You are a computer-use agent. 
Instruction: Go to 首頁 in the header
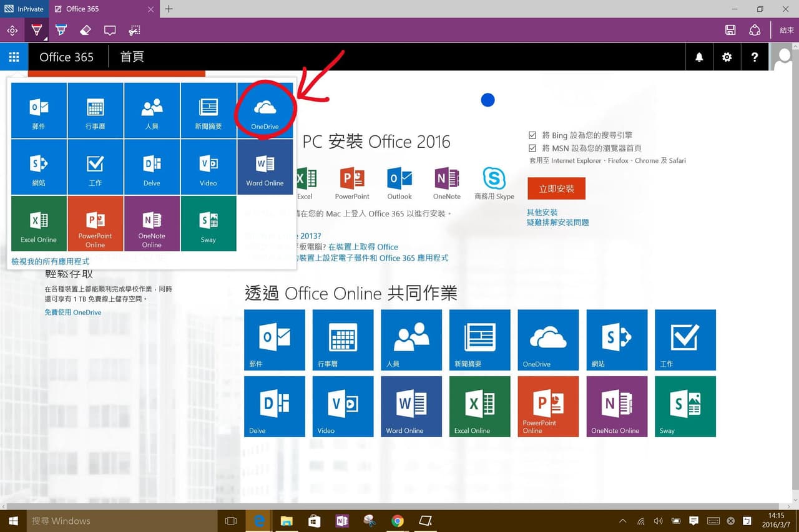132,57
